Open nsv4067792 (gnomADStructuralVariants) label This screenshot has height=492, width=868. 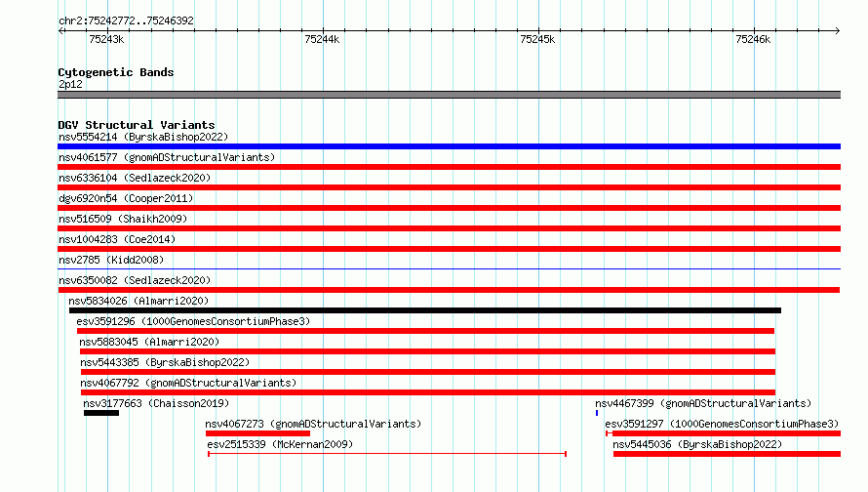(x=188, y=383)
